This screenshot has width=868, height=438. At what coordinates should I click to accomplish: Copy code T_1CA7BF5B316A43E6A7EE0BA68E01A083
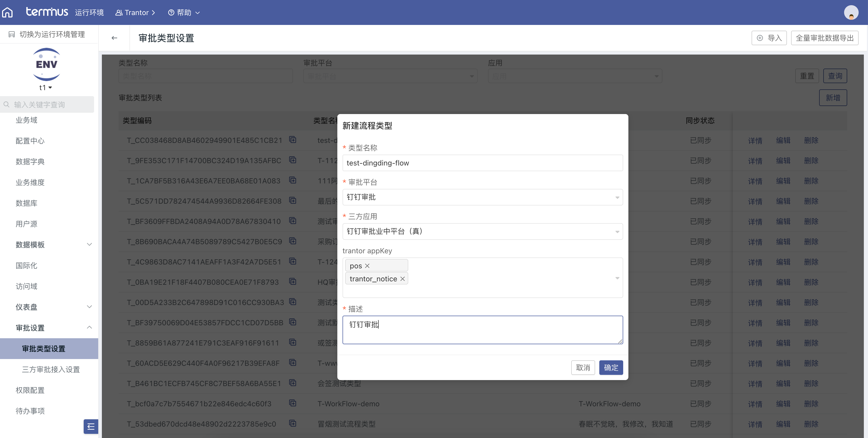[293, 180]
